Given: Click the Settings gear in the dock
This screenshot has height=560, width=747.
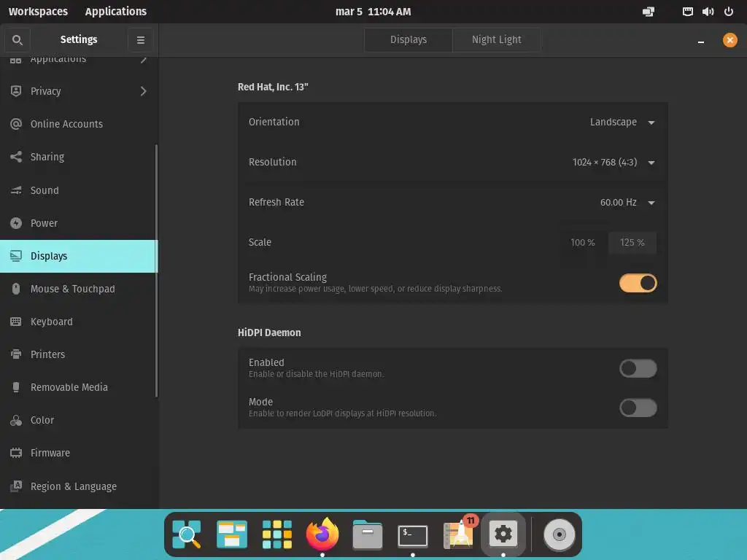Looking at the screenshot, I should pos(503,534).
